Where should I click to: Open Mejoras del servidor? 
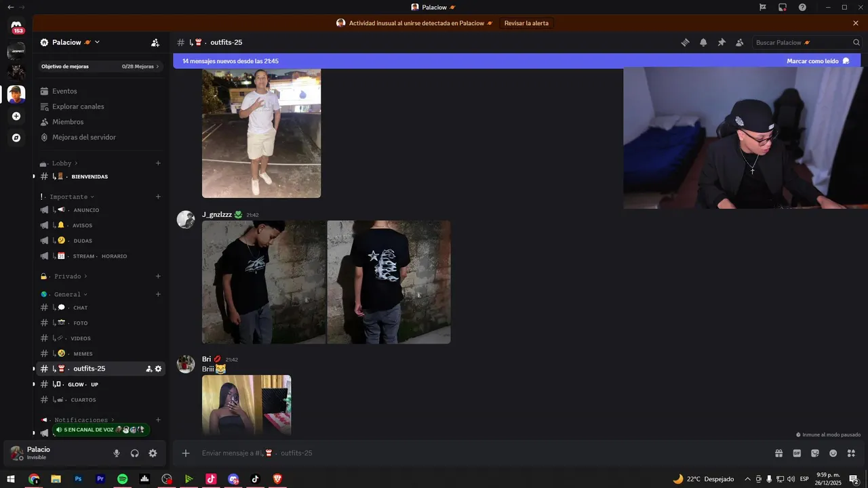pos(100,138)
